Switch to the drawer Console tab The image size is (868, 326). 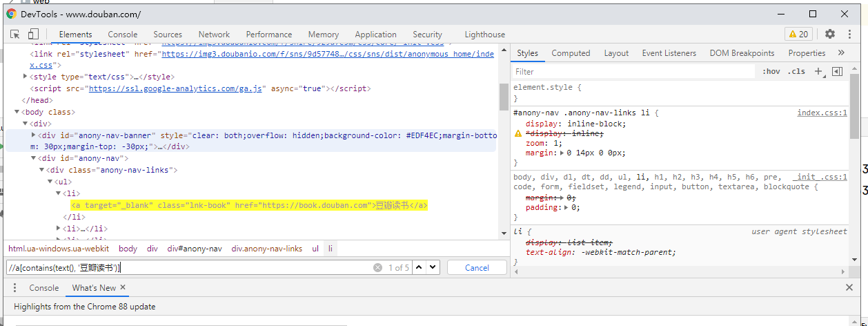click(44, 287)
